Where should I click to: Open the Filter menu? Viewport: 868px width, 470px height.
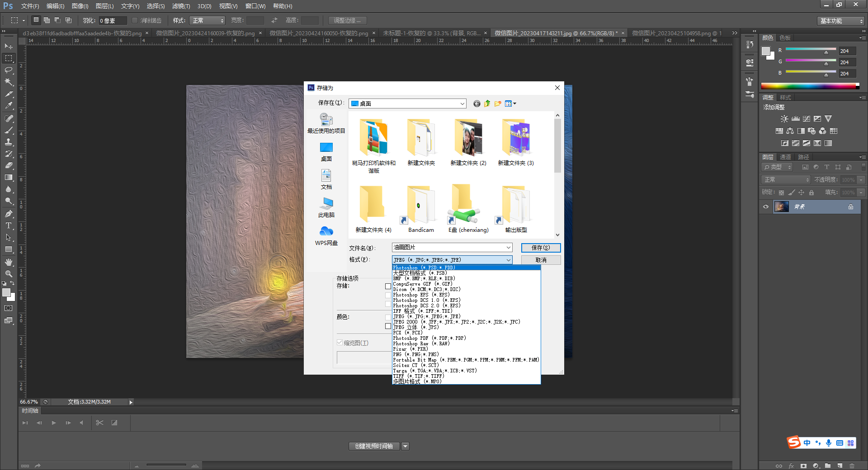pos(181,6)
